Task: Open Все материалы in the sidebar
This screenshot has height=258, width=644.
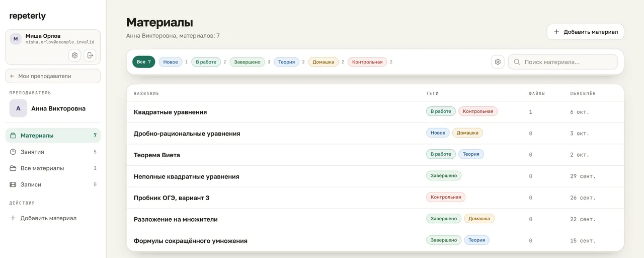Action: (x=53, y=168)
